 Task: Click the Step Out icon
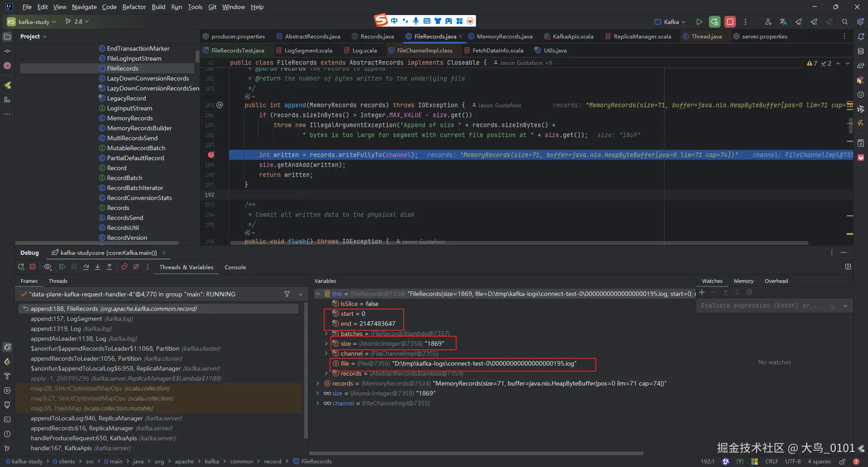(x=109, y=267)
